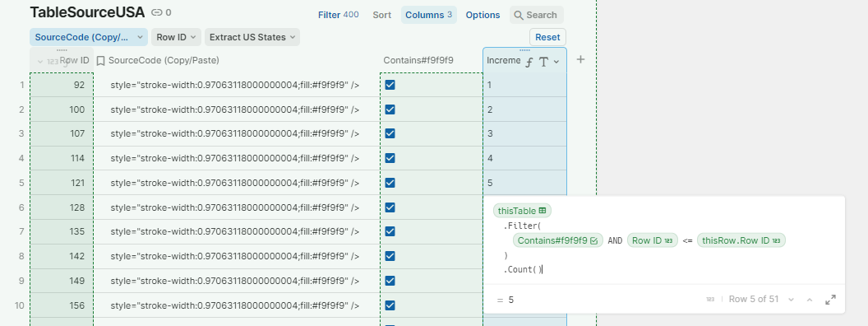The image size is (868, 326).
Task: Open the Filter 400 menu
Action: point(338,15)
